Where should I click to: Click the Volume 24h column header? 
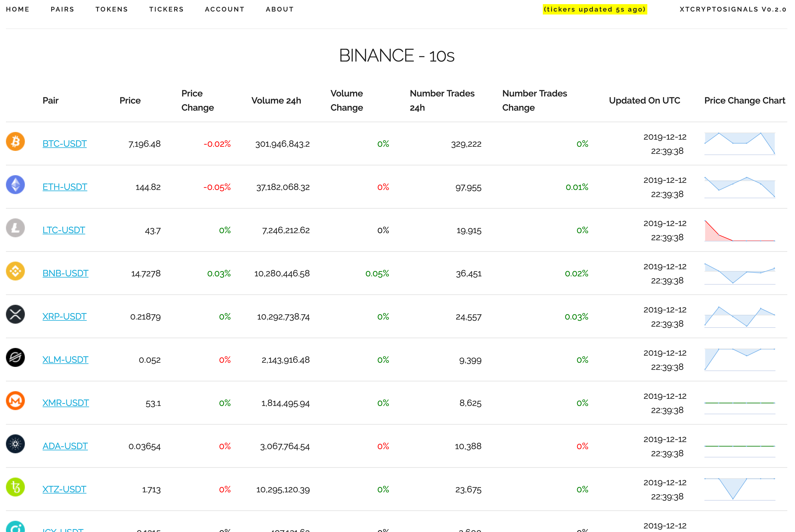pos(276,100)
